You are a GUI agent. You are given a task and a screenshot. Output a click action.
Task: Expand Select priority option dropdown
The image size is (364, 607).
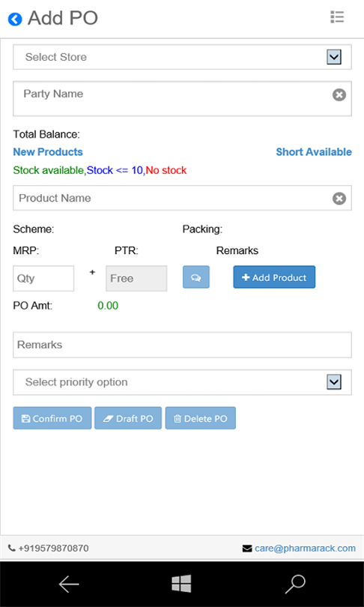[182, 382]
